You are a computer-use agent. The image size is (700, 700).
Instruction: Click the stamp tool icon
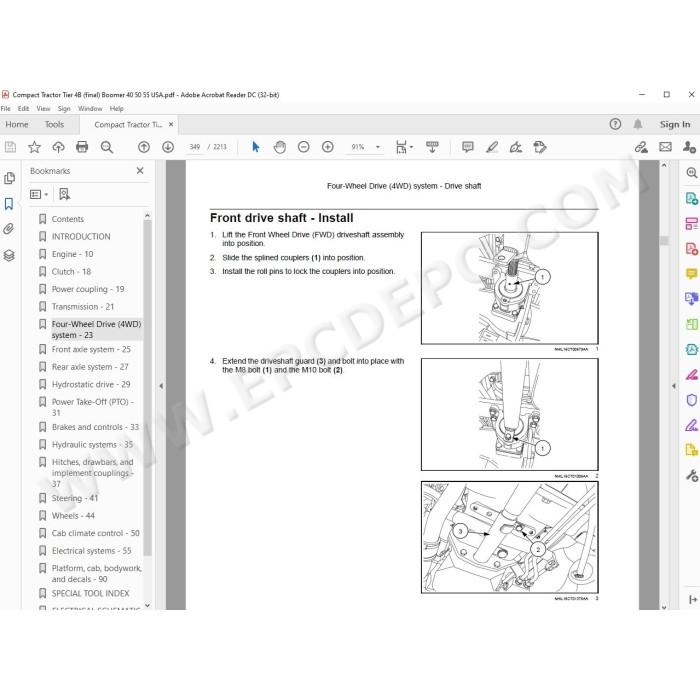(x=540, y=147)
